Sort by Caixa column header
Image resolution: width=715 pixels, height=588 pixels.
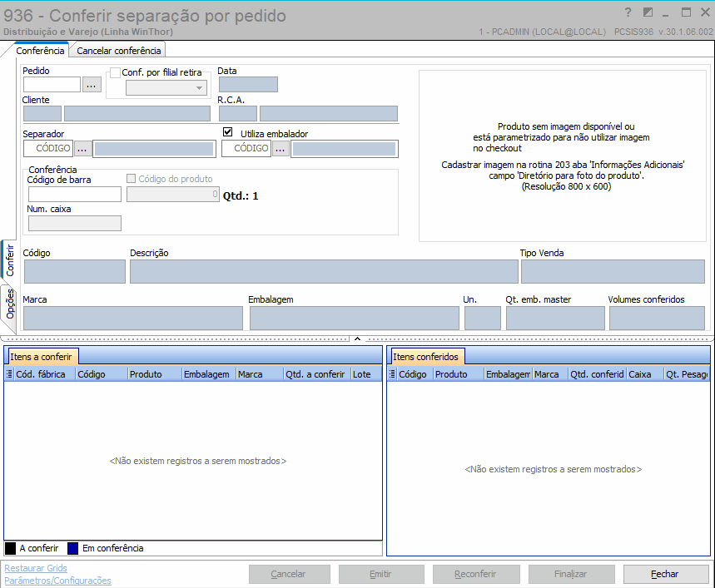pyautogui.click(x=645, y=374)
